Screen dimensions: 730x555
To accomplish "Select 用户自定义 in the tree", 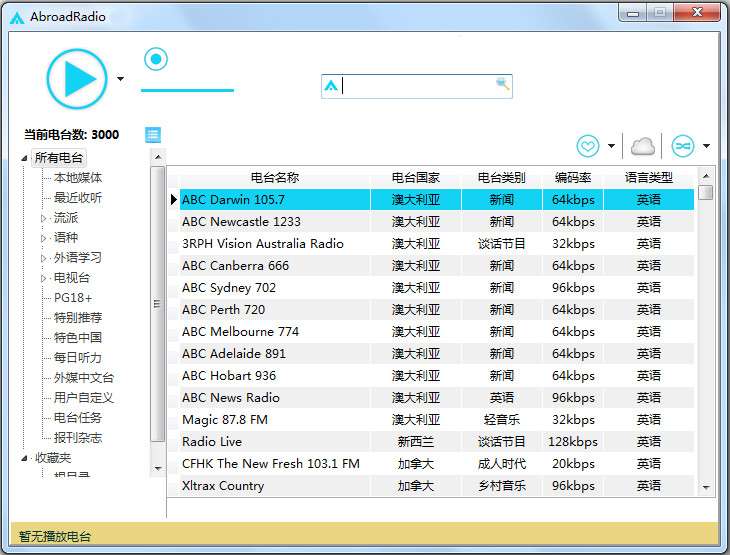I will [x=84, y=398].
